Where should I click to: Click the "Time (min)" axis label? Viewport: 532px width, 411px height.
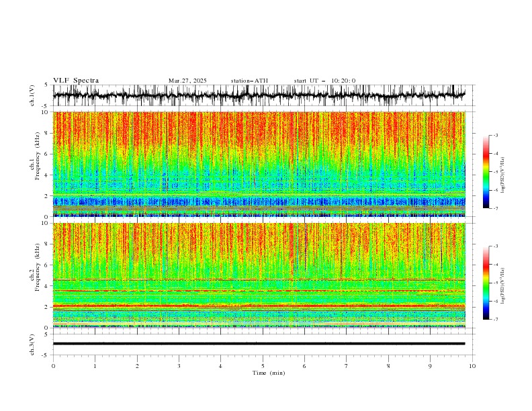tap(269, 373)
